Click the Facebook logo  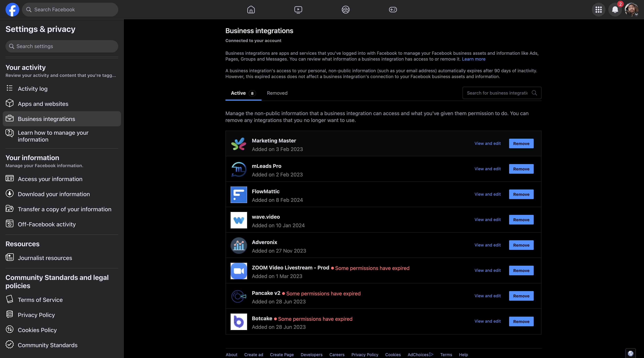pyautogui.click(x=12, y=9)
